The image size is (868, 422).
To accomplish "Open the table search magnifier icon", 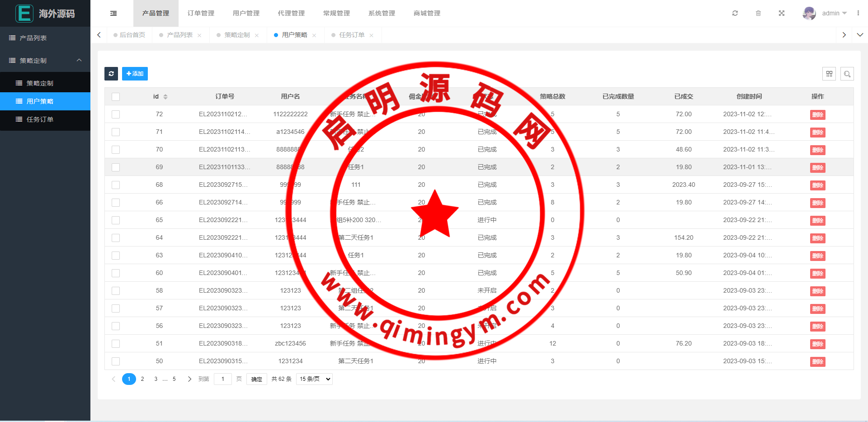I will [x=847, y=74].
